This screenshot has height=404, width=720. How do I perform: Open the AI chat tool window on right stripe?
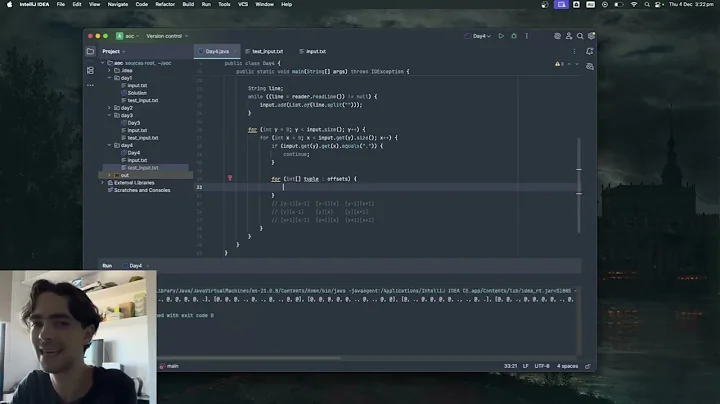(x=590, y=67)
